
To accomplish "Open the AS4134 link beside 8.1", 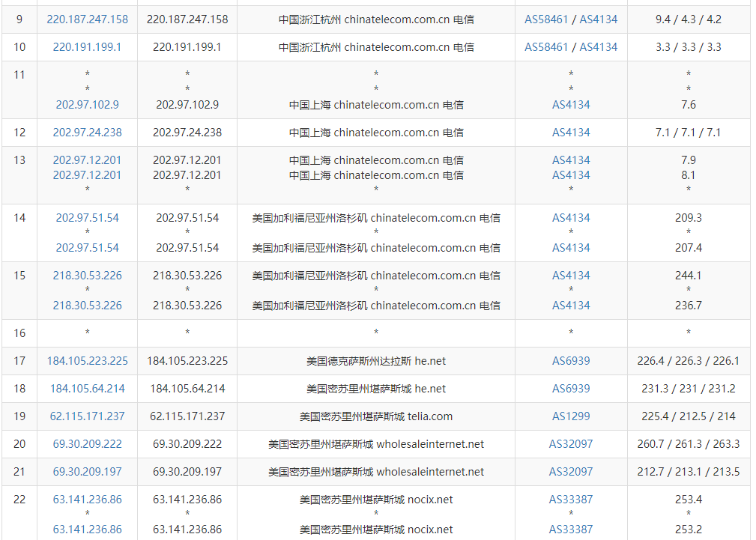I will (571, 175).
